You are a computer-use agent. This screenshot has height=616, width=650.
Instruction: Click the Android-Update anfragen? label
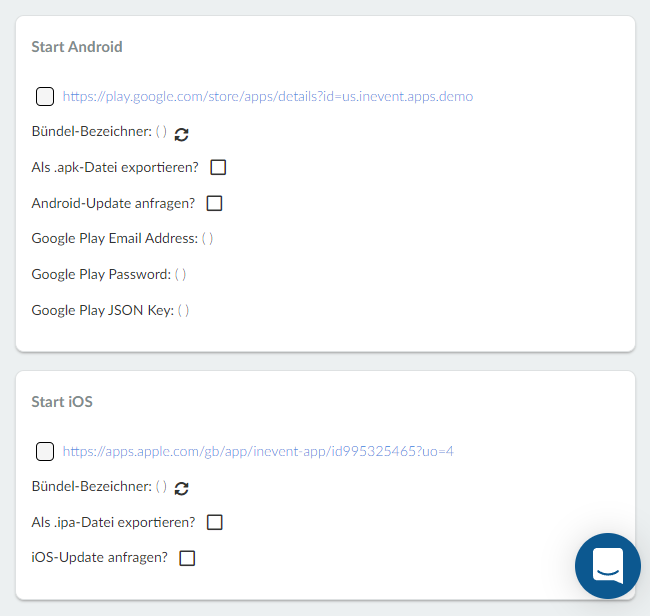pos(113,204)
